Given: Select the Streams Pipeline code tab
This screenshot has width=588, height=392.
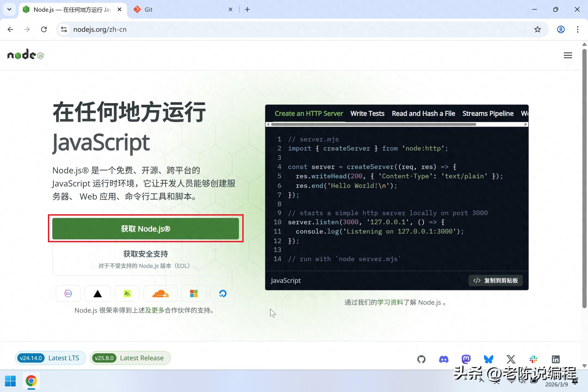Looking at the screenshot, I should (488, 114).
